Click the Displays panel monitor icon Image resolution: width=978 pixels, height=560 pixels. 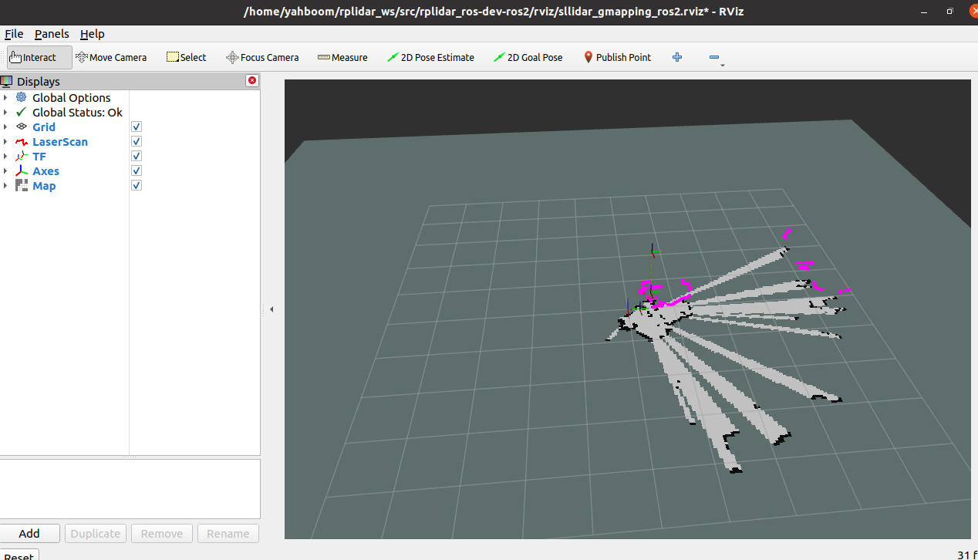pos(6,81)
